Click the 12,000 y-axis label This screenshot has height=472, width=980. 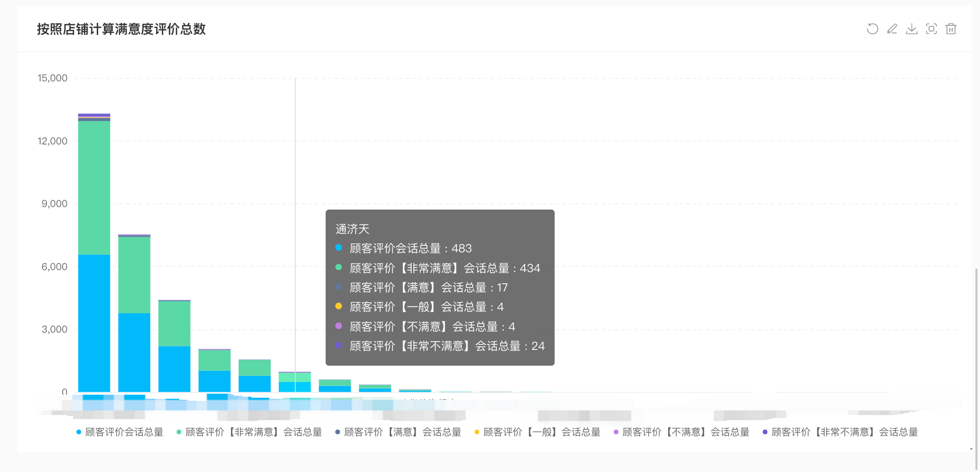coord(52,141)
